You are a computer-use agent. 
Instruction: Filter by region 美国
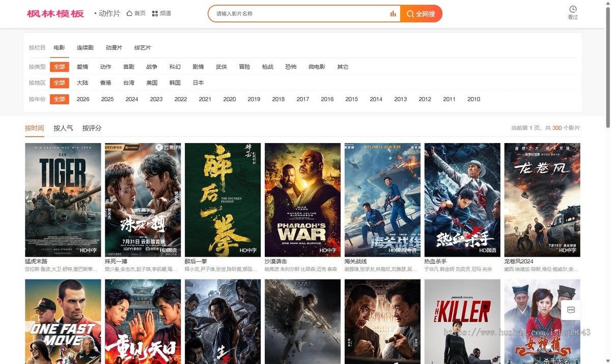pos(152,82)
